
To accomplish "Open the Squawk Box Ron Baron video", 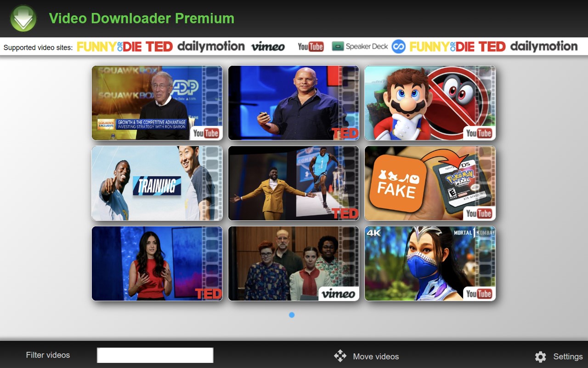I will [x=157, y=103].
